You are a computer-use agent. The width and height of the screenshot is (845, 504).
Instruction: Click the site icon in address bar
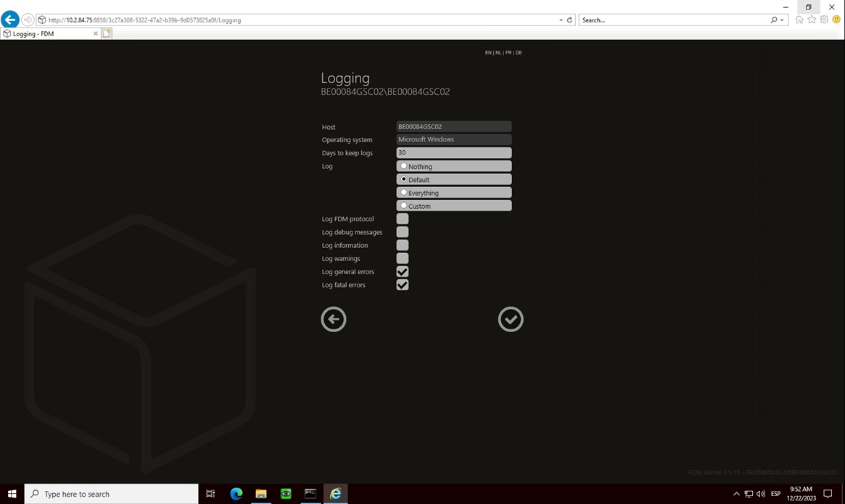tap(41, 20)
